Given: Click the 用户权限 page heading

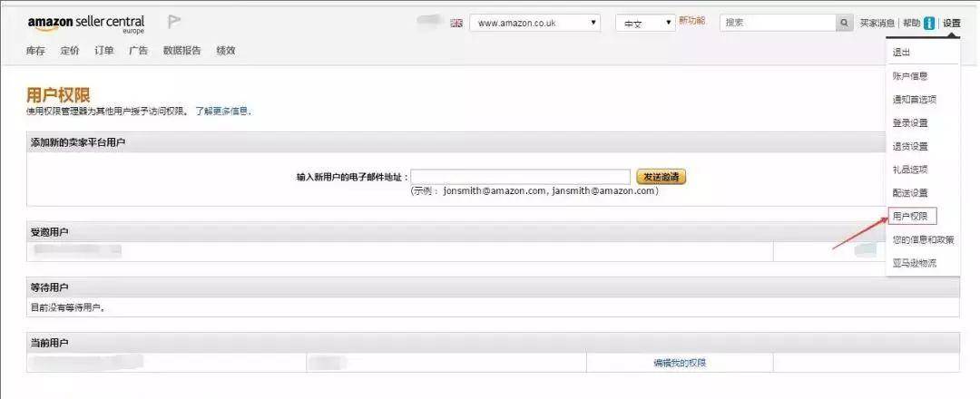Looking at the screenshot, I should pos(58,95).
